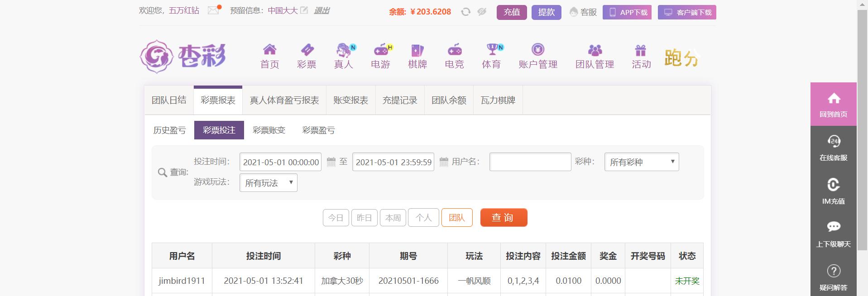This screenshot has height=296, width=868.
Task: Switch to 团队余额 tab
Action: [x=449, y=100]
